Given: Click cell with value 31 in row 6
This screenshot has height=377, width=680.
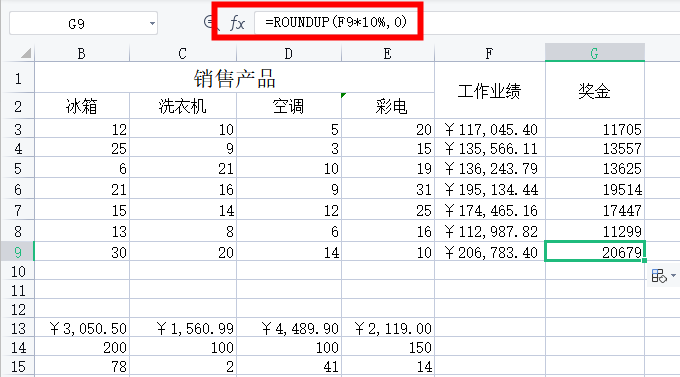Looking at the screenshot, I should click(388, 189).
